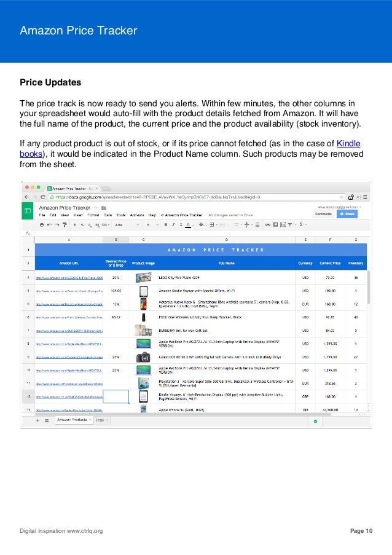Toggle Bold formatting in the toolbar
392x555 pixels.
point(165,225)
